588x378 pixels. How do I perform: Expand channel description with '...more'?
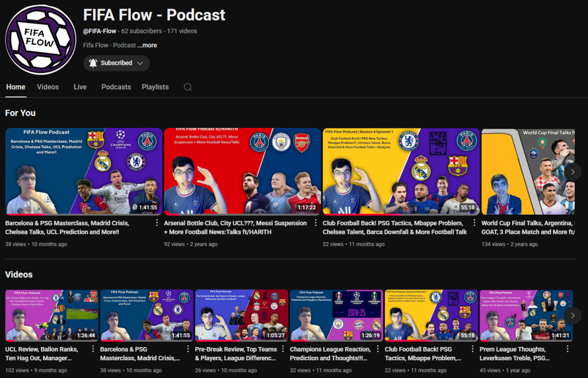[x=148, y=45]
